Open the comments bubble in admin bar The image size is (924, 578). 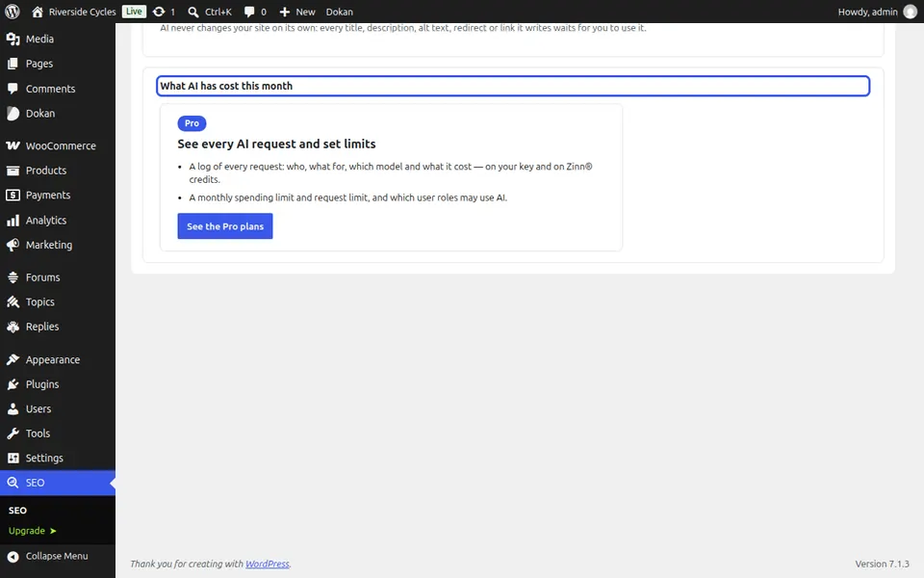[249, 12]
